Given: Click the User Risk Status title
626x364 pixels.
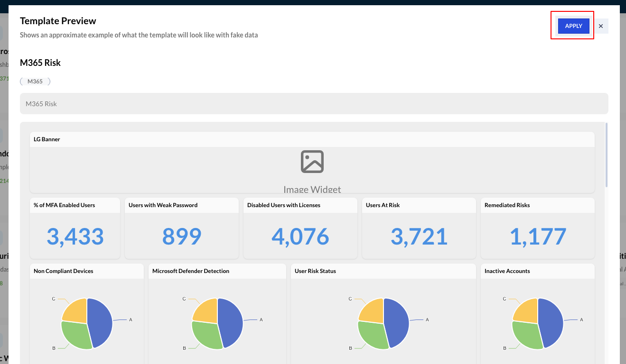Looking at the screenshot, I should click(315, 271).
